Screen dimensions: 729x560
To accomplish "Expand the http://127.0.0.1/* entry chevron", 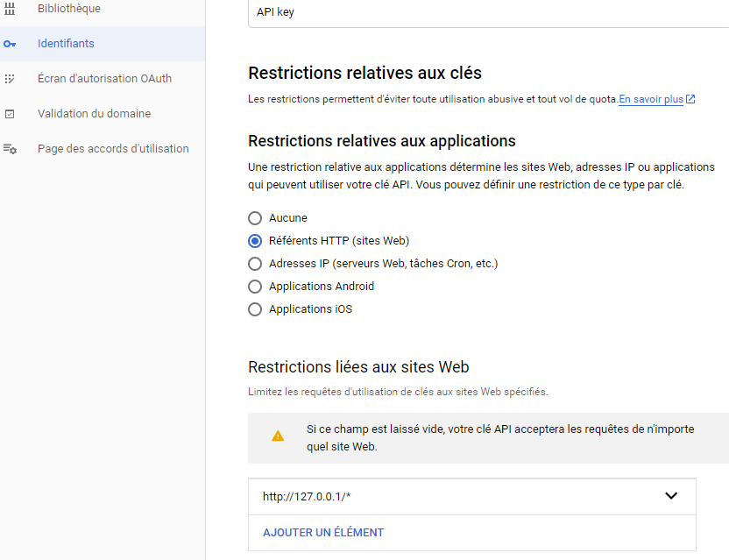I will (x=671, y=496).
